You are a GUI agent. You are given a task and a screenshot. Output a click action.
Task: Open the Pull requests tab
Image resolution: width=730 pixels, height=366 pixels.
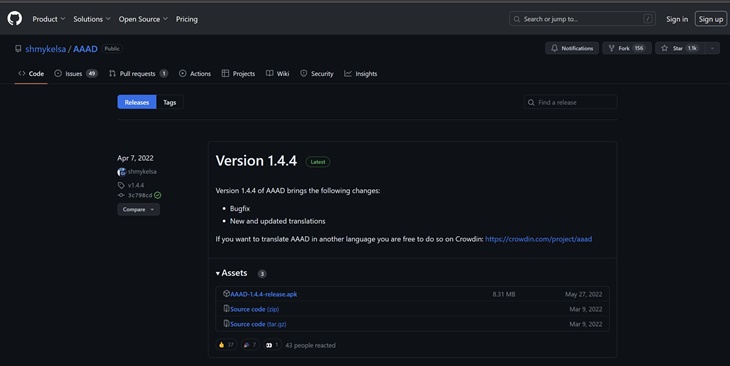138,74
